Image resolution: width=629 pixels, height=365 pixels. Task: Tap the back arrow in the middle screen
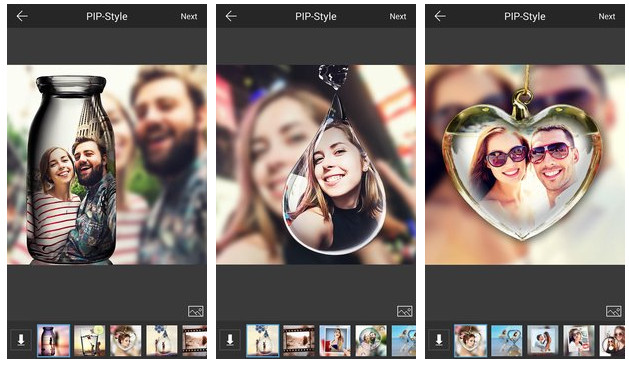231,16
